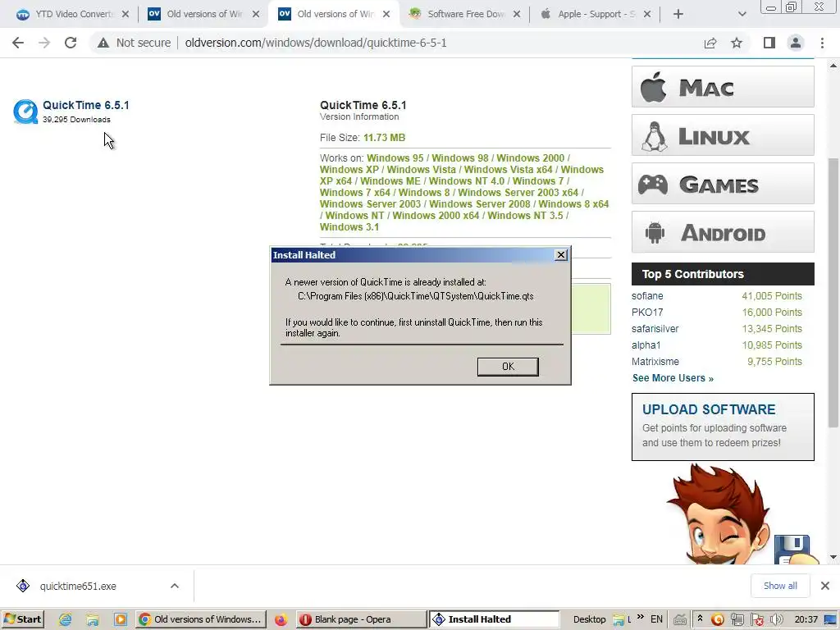Open contributor sofiane's profile
Image resolution: width=840 pixels, height=630 pixels.
coord(647,295)
